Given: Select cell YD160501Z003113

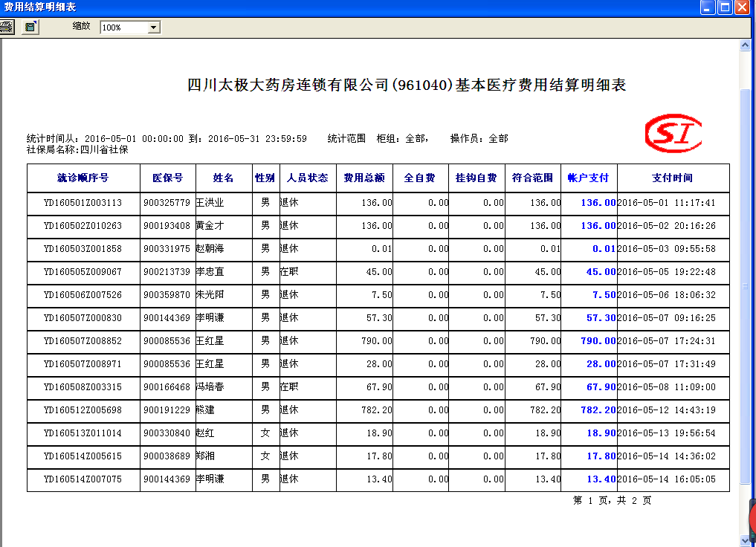Looking at the screenshot, I should pos(83,203).
